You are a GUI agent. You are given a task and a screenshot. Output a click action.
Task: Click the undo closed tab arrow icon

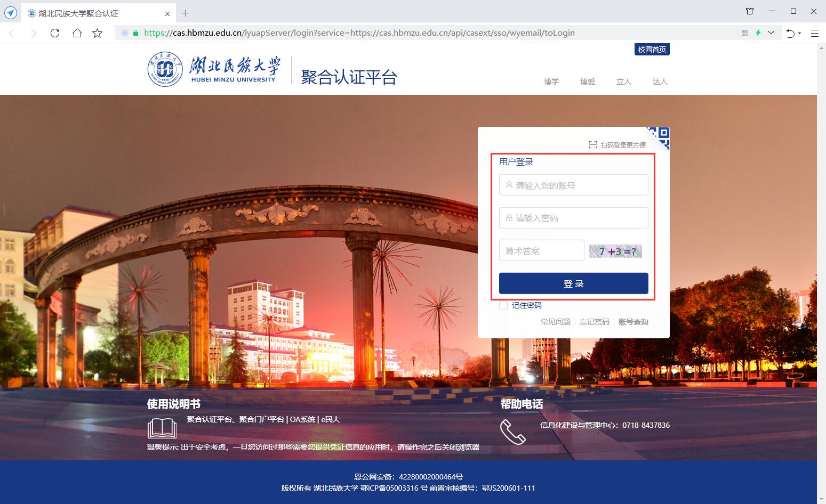(x=790, y=33)
